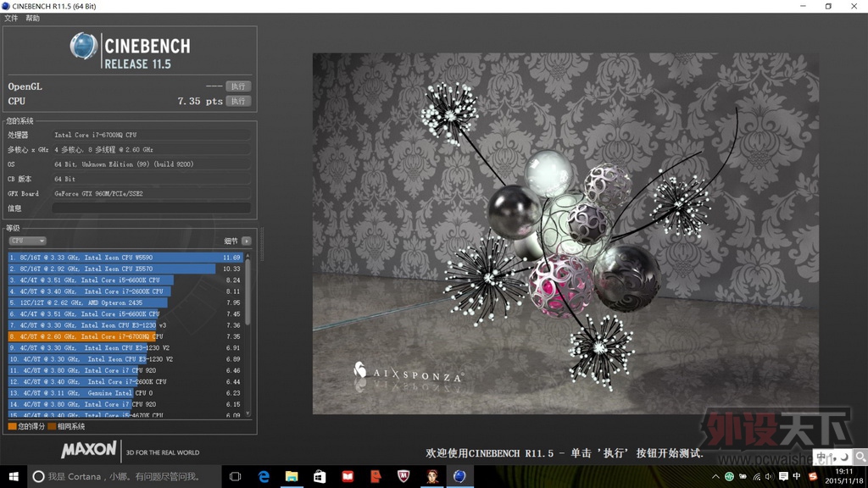The height and width of the screenshot is (488, 868).
Task: Click the orange 您的得分 legend swatch
Action: tap(12, 427)
